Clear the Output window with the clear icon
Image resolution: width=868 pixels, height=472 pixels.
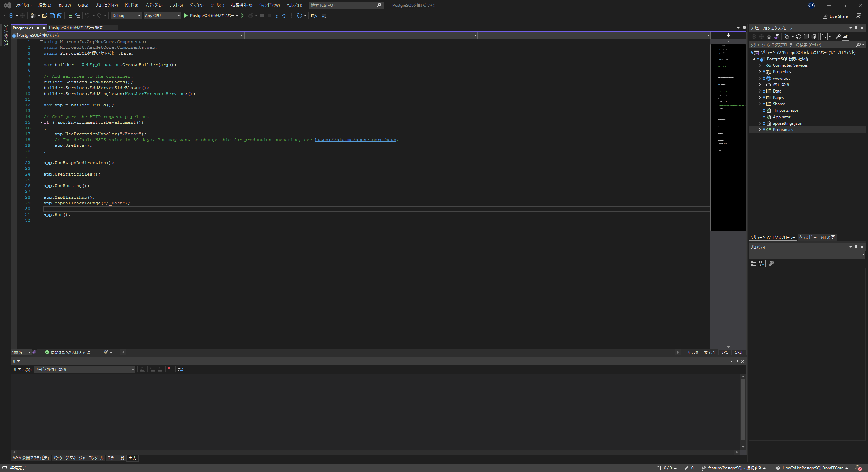(x=170, y=369)
